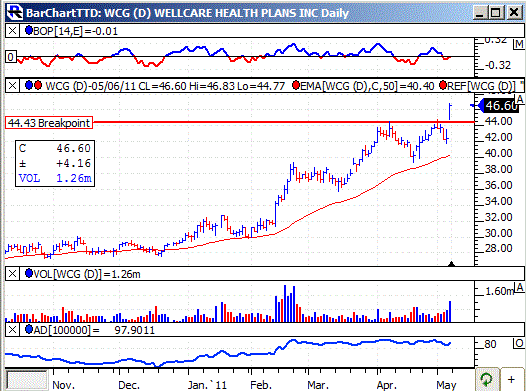Click the red dot next to WCG (D)-05/06/11

38,85
